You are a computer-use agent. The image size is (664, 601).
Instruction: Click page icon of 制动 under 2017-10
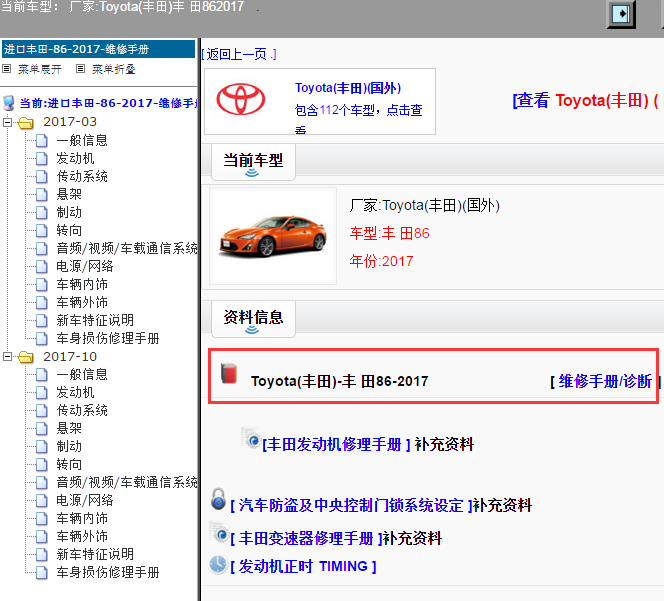42,446
